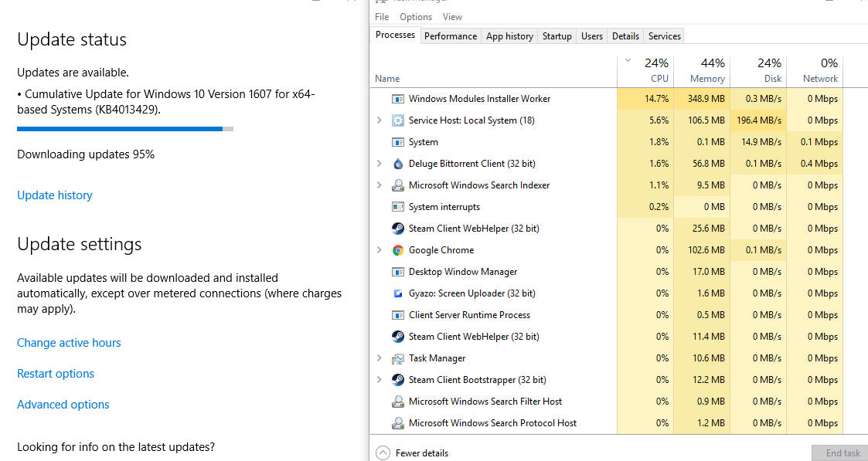Expand the Service Host: Local System group
Viewport: 868px width, 461px height.
pos(379,120)
